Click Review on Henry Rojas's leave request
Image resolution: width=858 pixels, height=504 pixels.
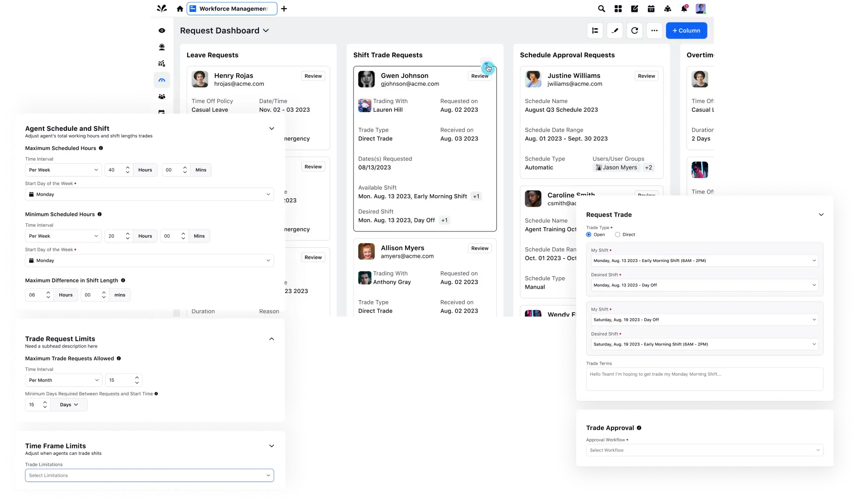point(313,76)
